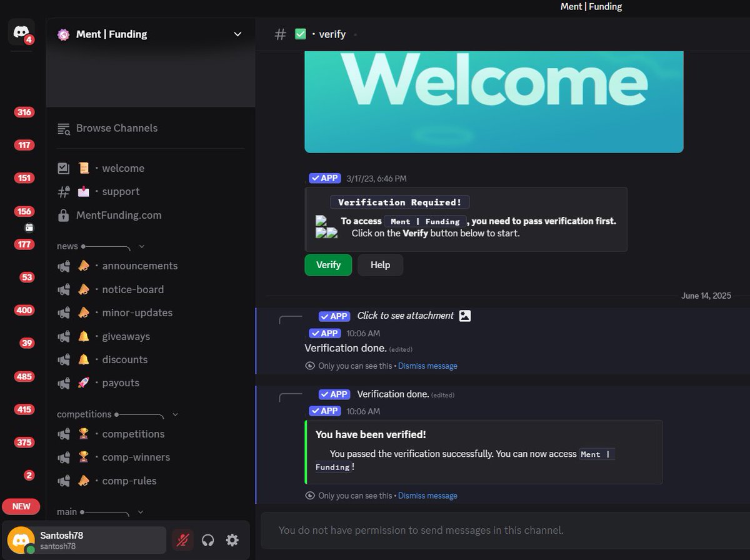Open server with 400 notifications badge
The image size is (750, 560).
(x=24, y=310)
